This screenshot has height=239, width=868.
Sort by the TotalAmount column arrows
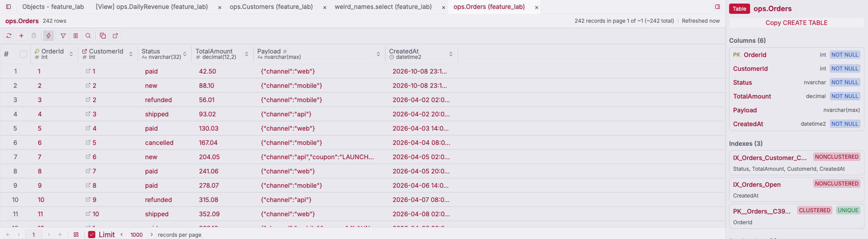tap(247, 54)
